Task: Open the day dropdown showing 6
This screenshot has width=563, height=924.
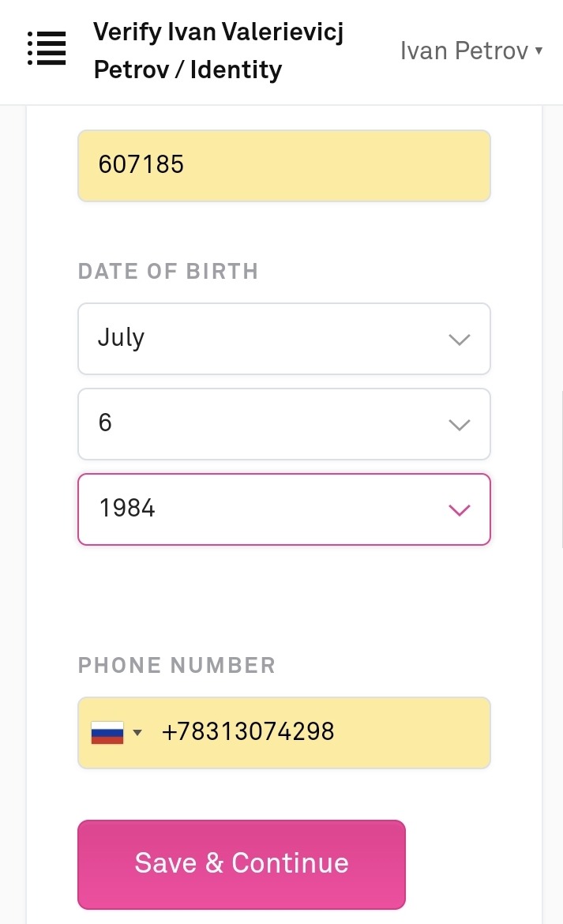Action: click(x=283, y=424)
